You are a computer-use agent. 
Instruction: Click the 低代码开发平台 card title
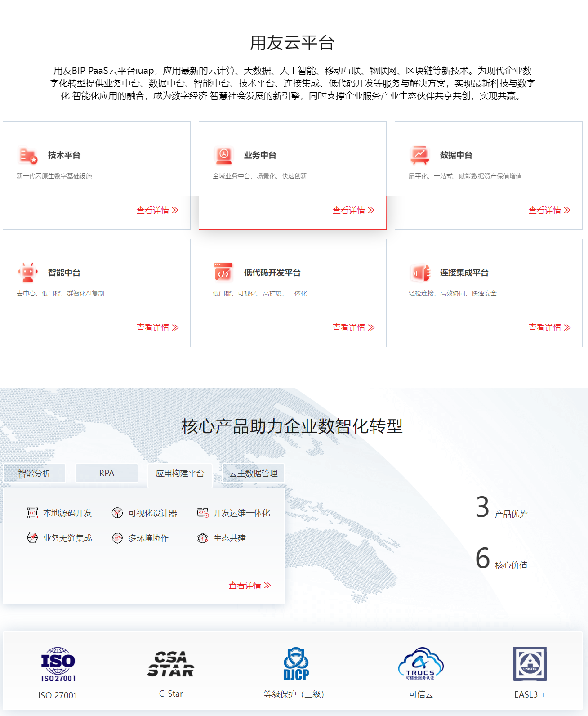(x=272, y=273)
